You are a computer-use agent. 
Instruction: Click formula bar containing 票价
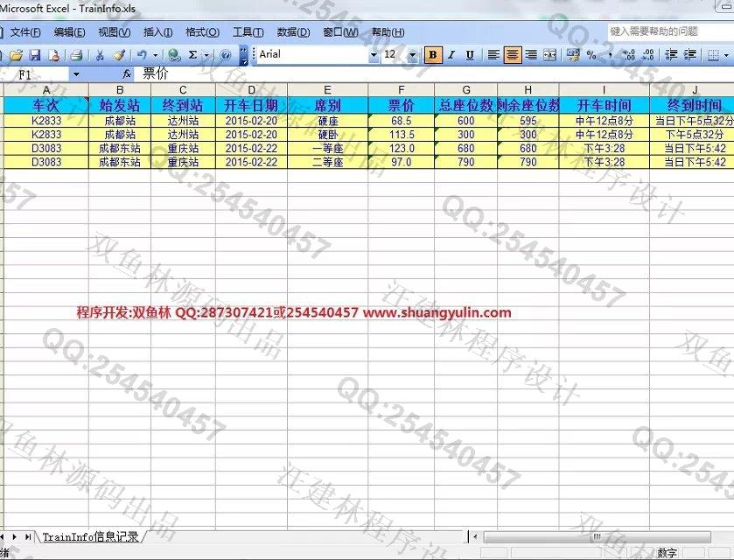434,74
